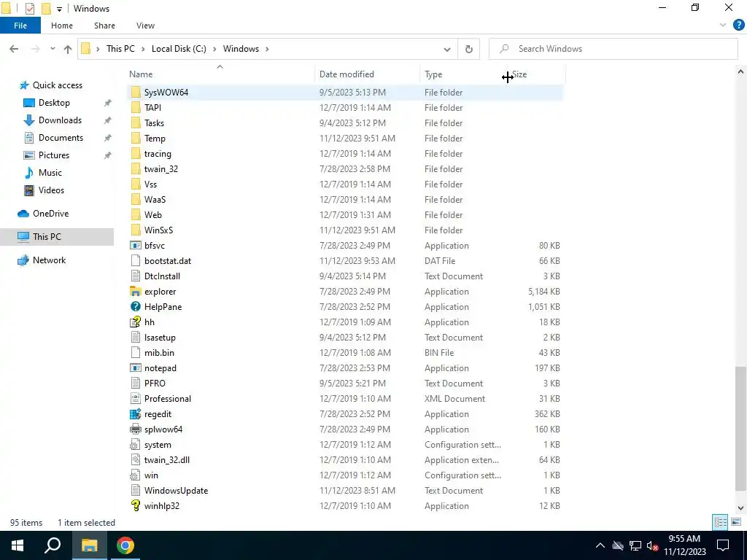The image size is (747, 560).
Task: Expand the chevron after Windows breadcrumb
Action: click(x=267, y=49)
